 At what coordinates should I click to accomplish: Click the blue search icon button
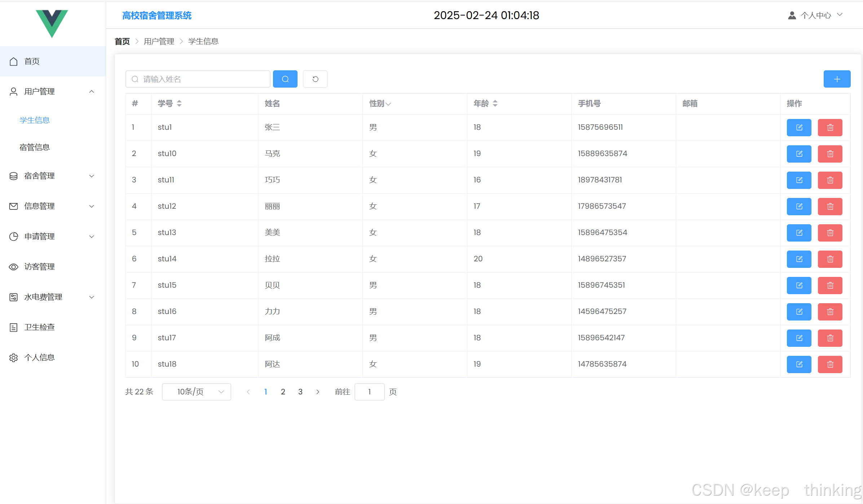[285, 79]
